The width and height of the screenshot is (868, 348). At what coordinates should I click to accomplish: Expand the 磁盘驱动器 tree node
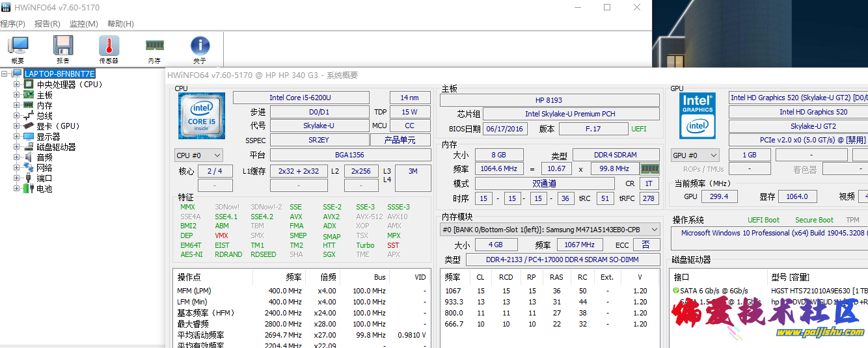[x=17, y=147]
